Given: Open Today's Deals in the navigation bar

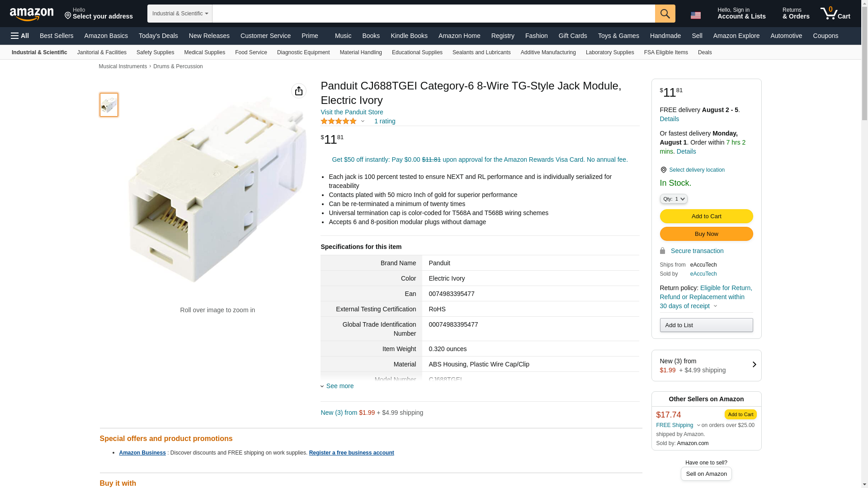Looking at the screenshot, I should click(x=158, y=36).
